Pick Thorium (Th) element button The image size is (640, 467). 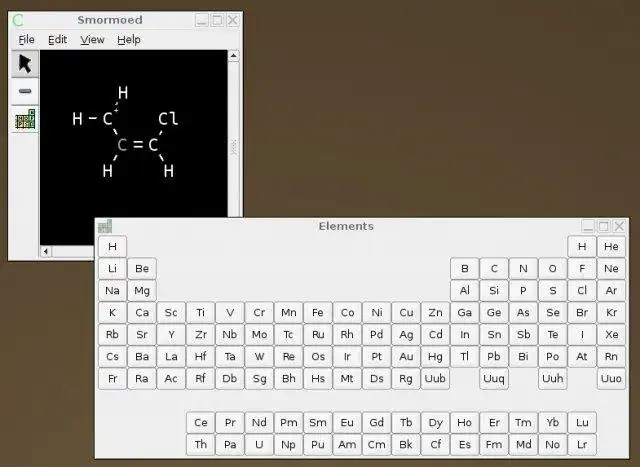point(200,445)
